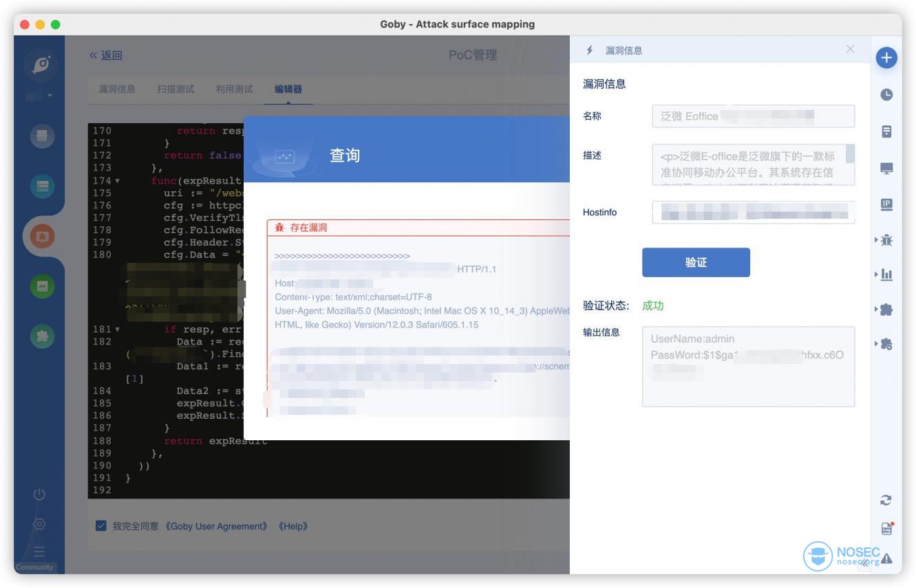Open the document report icon in right sidebar
The image size is (916, 588).
(x=886, y=131)
